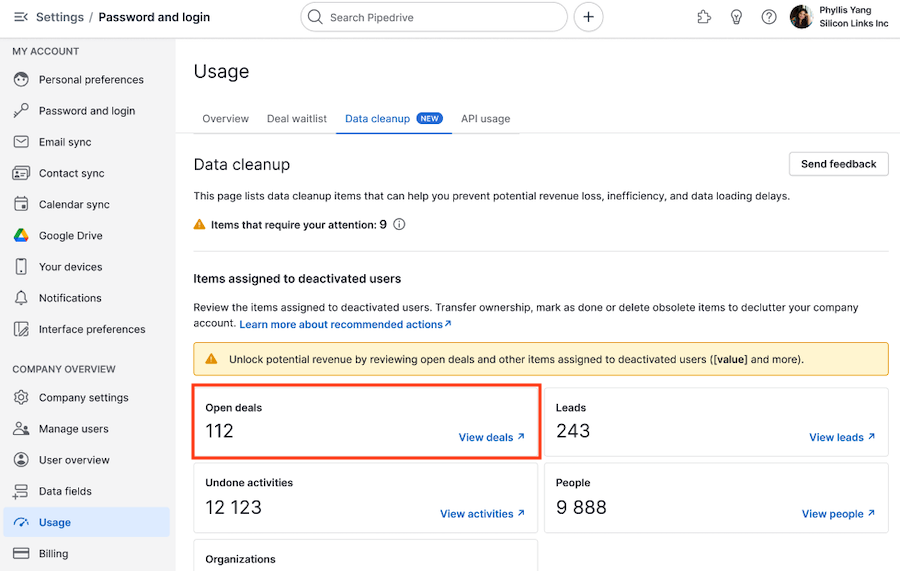The image size is (900, 571).
Task: Click the Send feedback button
Action: 839,164
